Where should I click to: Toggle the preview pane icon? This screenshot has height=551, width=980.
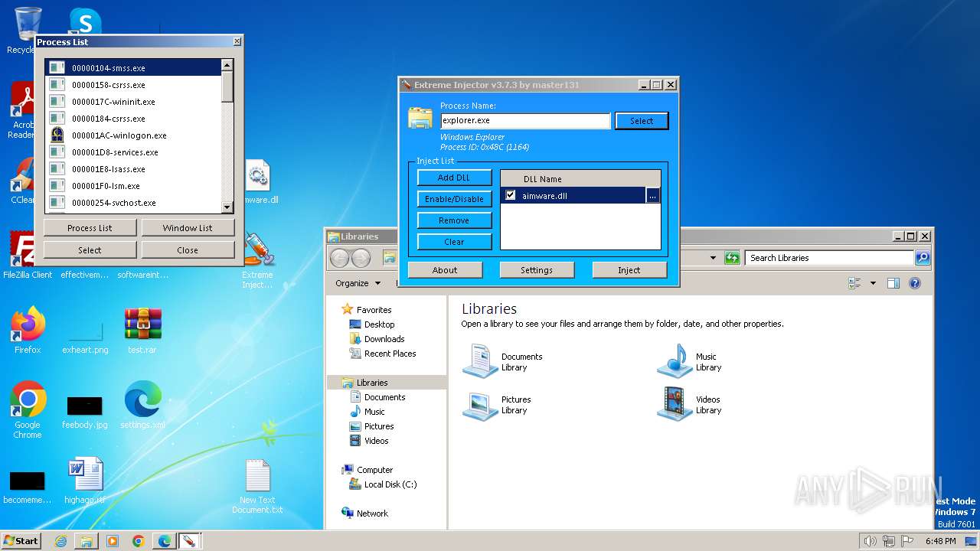[x=893, y=283]
